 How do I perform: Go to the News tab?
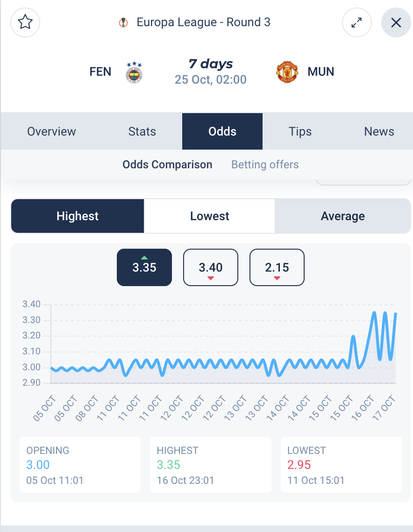[x=379, y=131]
